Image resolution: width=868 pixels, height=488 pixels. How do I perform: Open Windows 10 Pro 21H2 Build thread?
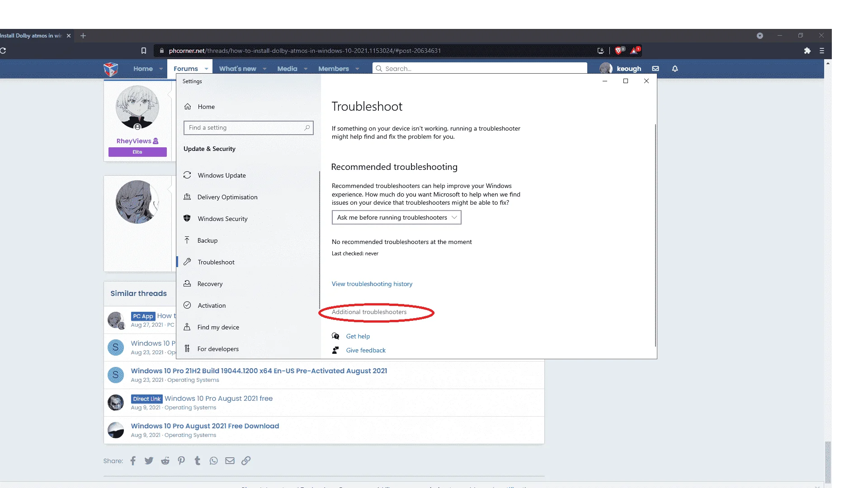pyautogui.click(x=259, y=371)
